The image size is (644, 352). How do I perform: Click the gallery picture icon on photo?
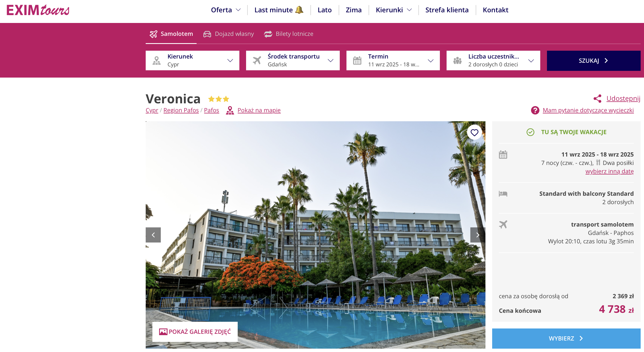point(163,332)
